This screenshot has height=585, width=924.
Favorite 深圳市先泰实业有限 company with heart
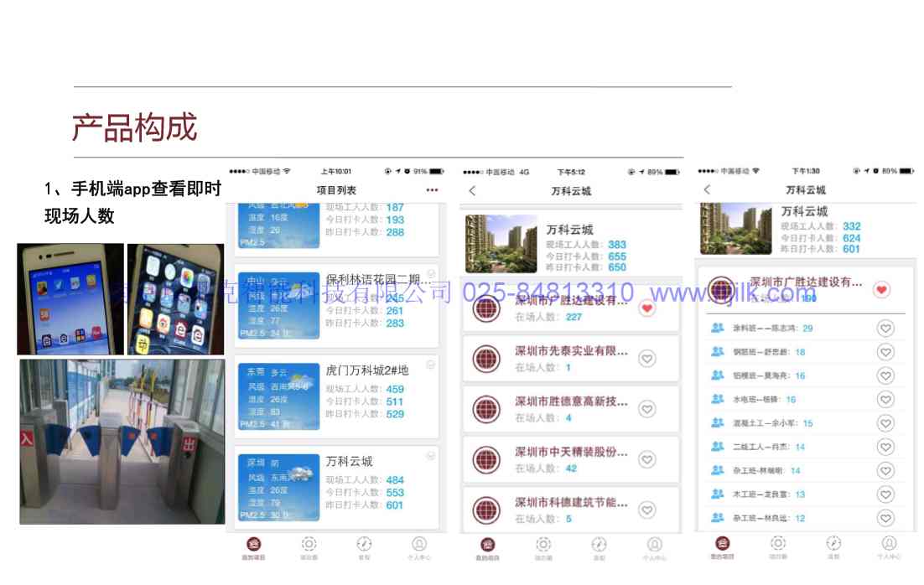click(x=647, y=358)
